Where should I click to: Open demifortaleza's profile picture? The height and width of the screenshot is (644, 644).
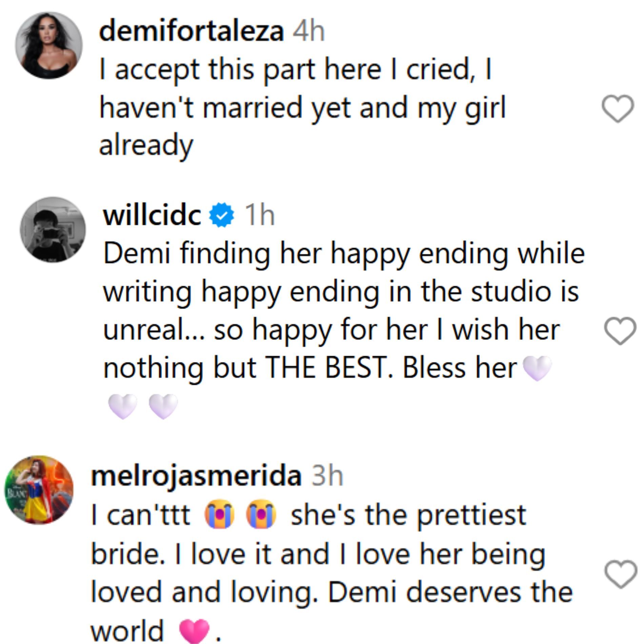click(49, 45)
